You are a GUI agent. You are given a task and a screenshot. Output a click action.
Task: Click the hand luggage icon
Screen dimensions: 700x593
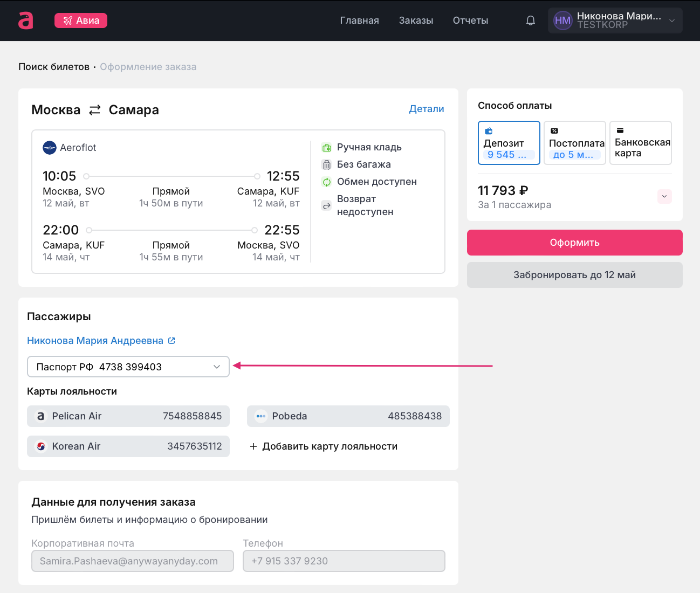(326, 148)
